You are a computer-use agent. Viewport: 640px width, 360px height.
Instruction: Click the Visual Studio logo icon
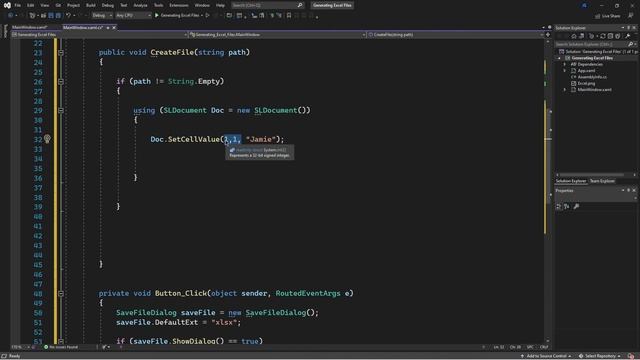pos(7,5)
